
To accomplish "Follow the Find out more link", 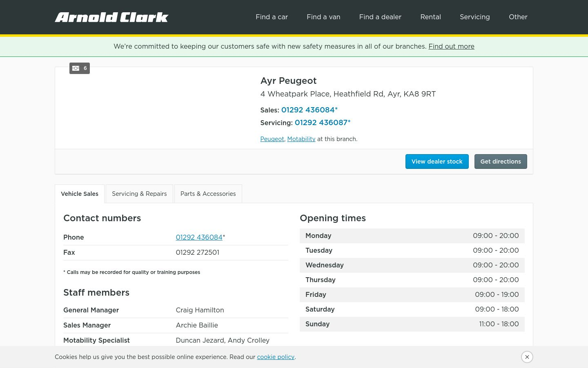I will (x=451, y=47).
